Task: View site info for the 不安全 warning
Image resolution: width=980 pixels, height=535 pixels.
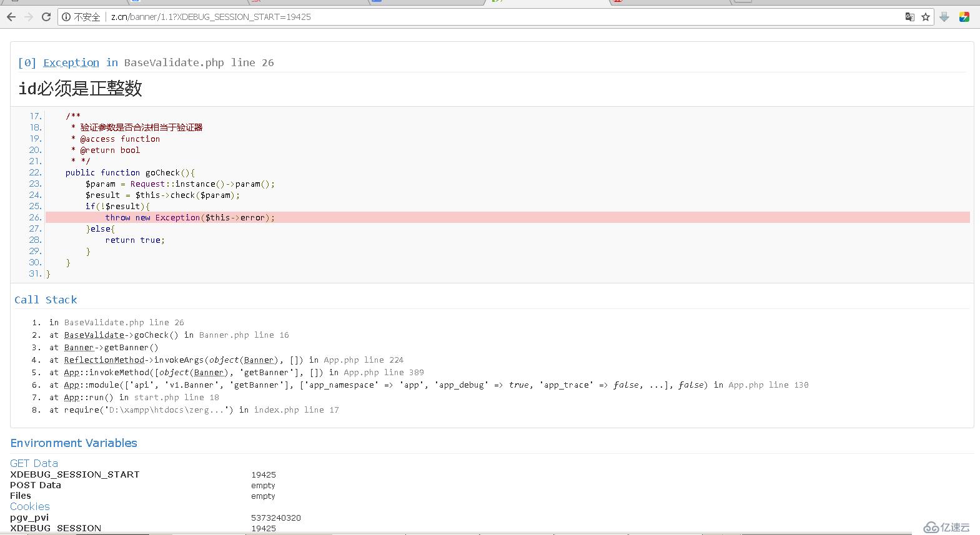Action: click(x=81, y=17)
